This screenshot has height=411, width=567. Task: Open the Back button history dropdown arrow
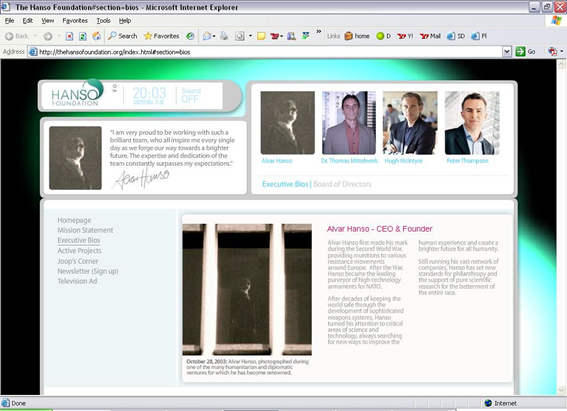(x=35, y=36)
